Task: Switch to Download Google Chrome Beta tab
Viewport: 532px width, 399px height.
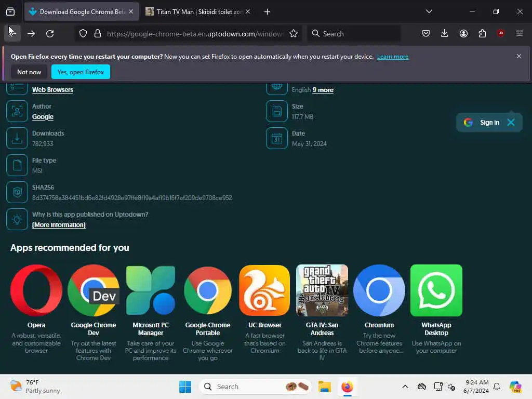Action: point(82,12)
